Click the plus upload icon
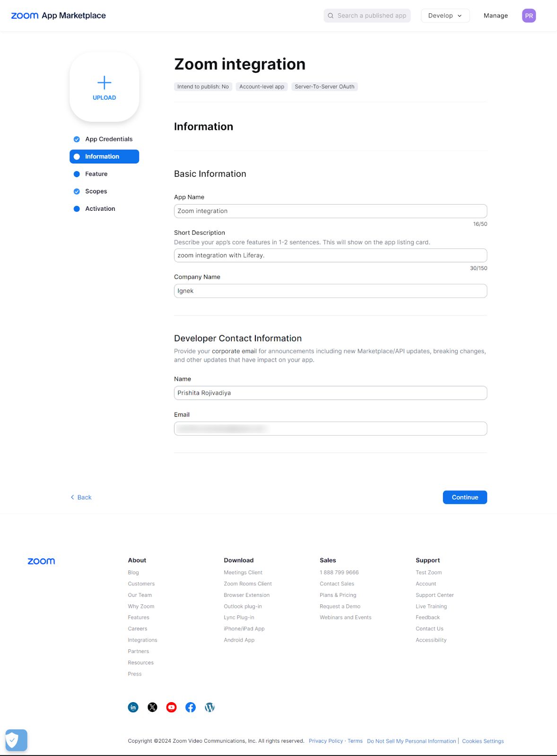 (x=104, y=83)
